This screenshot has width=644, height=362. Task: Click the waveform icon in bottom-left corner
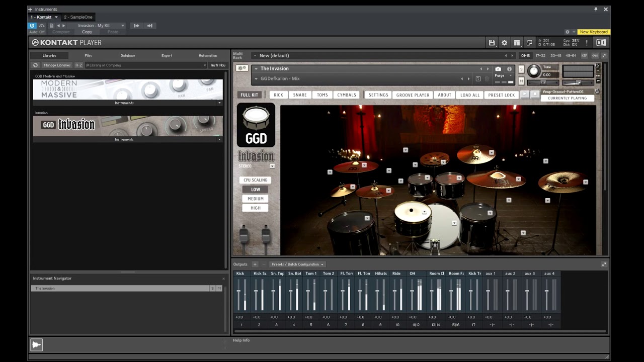point(37,344)
